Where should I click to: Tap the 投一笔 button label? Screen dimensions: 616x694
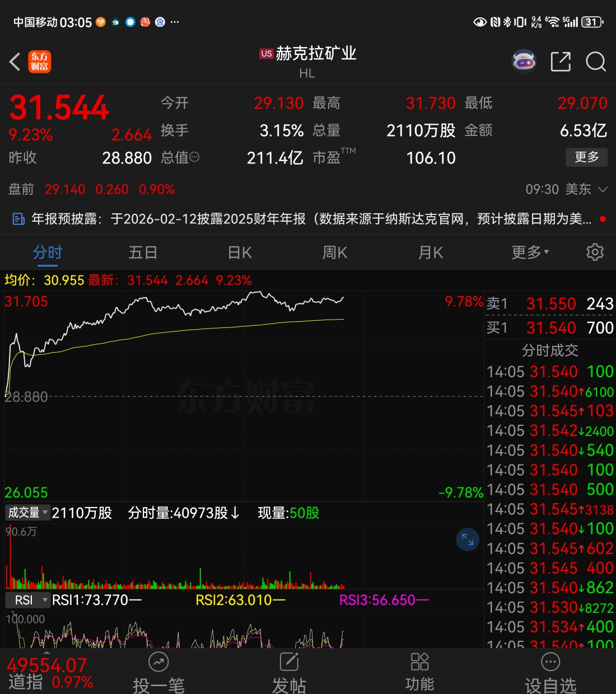pyautogui.click(x=158, y=685)
